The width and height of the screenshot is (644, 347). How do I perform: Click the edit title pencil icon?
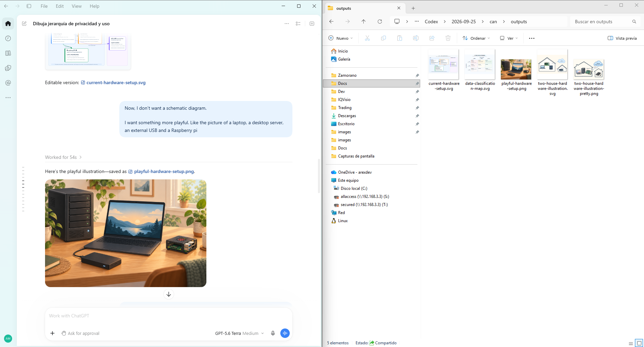pyautogui.click(x=24, y=24)
